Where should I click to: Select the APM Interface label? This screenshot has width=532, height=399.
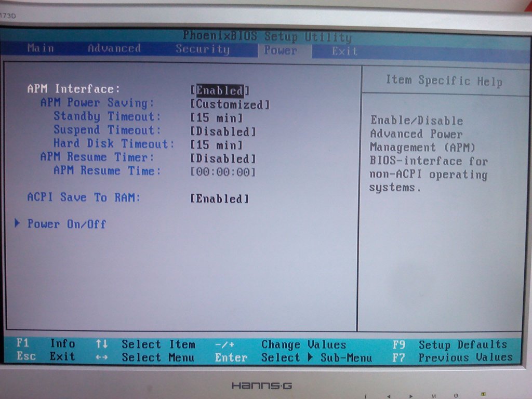pos(74,89)
